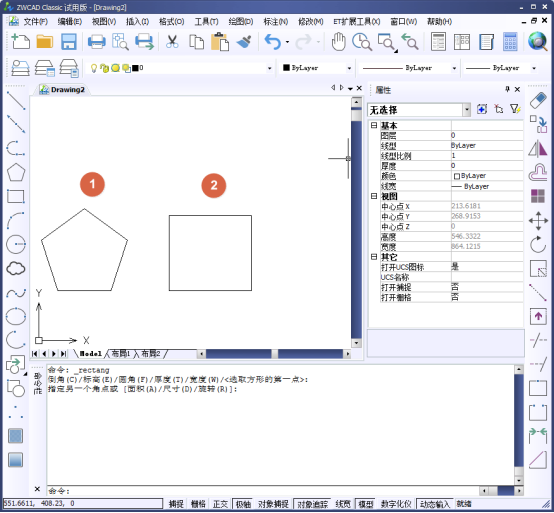Toggle 栅格 grid mode in status bar
Screen dimensions: 554x513
point(198,504)
